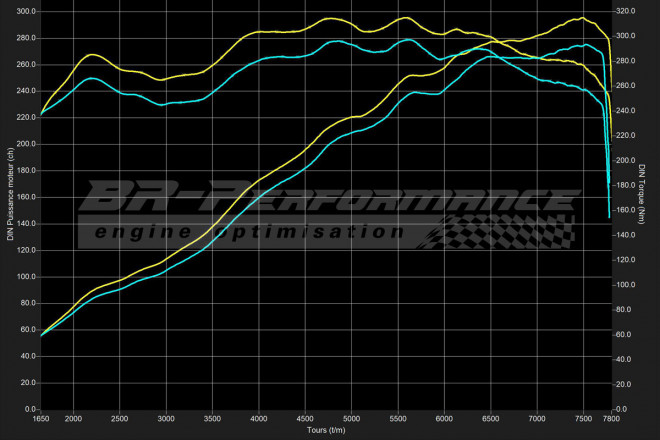Click the 320.0 label on the torque axis
Screen dimensions: 660x440
click(x=626, y=12)
